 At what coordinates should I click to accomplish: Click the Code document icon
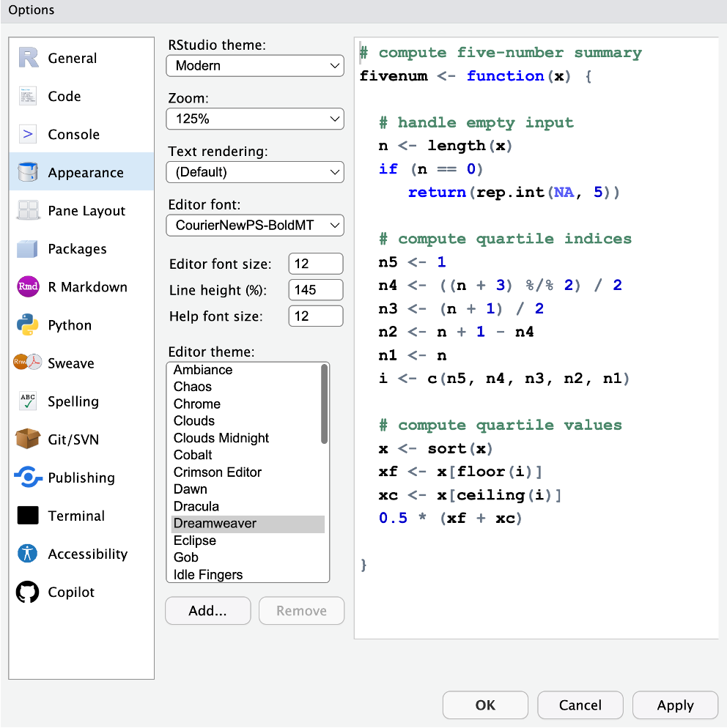[x=28, y=96]
